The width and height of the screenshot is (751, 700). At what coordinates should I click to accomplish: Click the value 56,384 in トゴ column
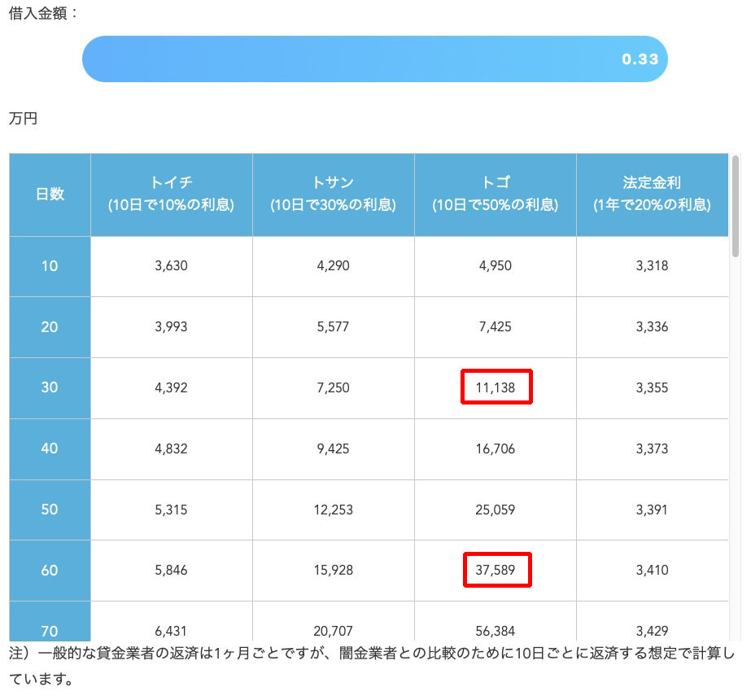(495, 631)
